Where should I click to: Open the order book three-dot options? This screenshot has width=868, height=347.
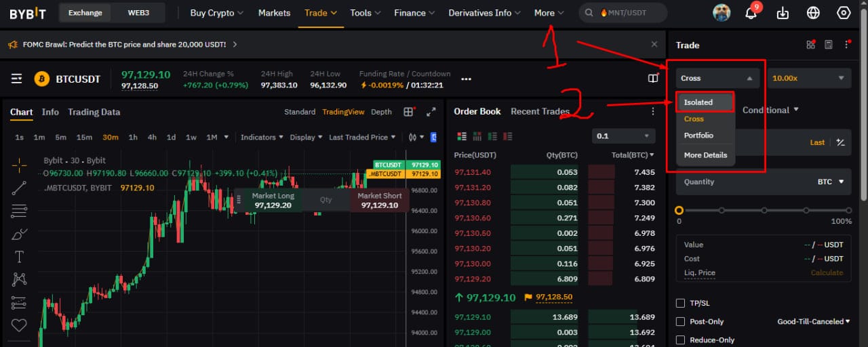click(653, 112)
